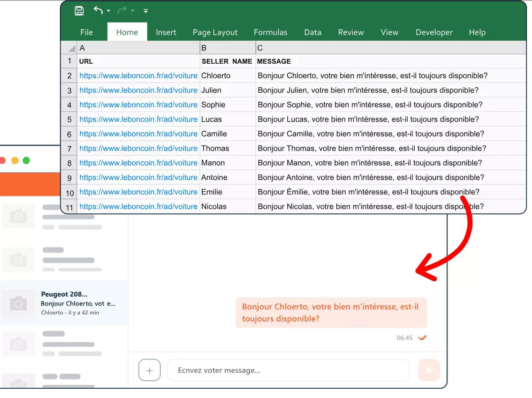Viewport: 532px width, 398px height.
Task: Click the camera thumbnail beside Peugeot 208
Action: 19,304
